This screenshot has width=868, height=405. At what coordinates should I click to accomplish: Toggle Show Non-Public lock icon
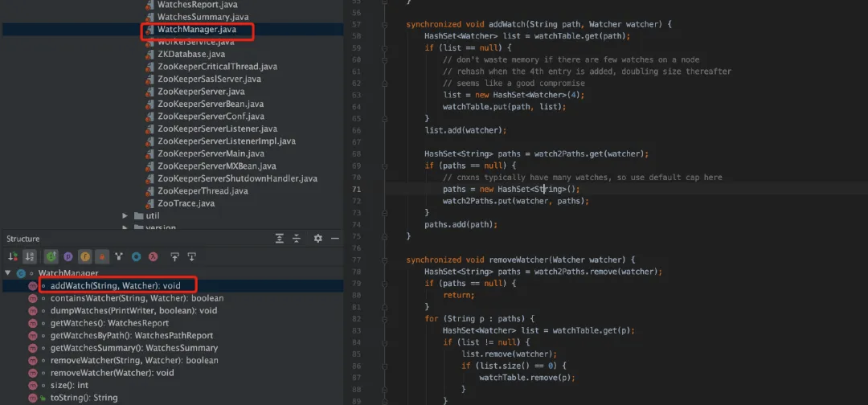point(102,256)
